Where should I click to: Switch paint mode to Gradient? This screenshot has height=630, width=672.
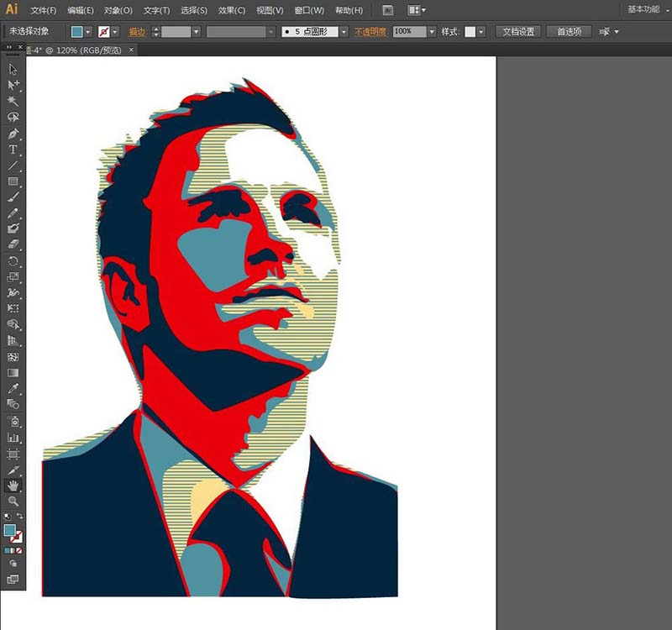[13, 551]
